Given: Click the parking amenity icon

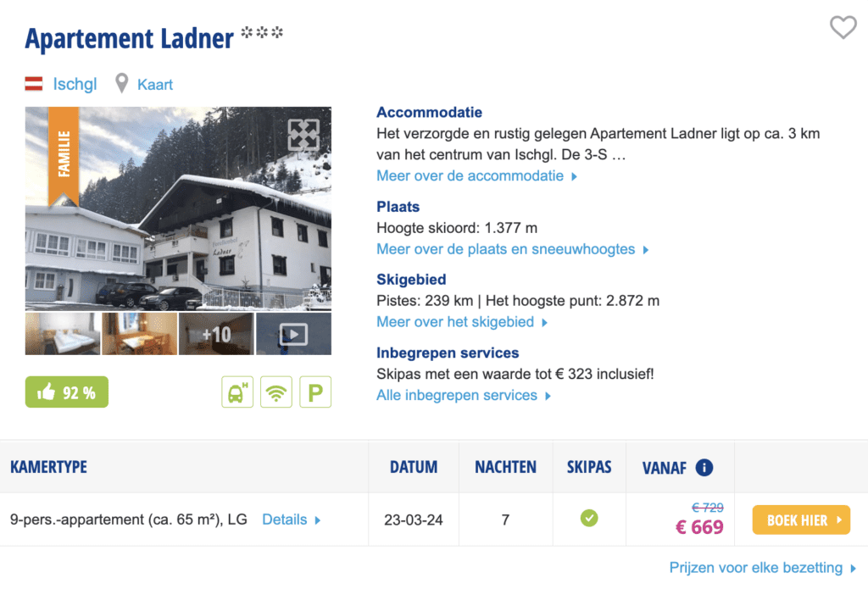Looking at the screenshot, I should coord(315,392).
